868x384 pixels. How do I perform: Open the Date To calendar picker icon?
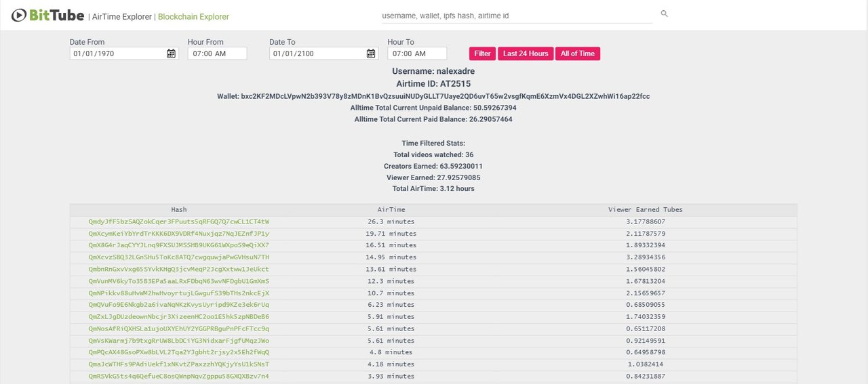pyautogui.click(x=371, y=54)
